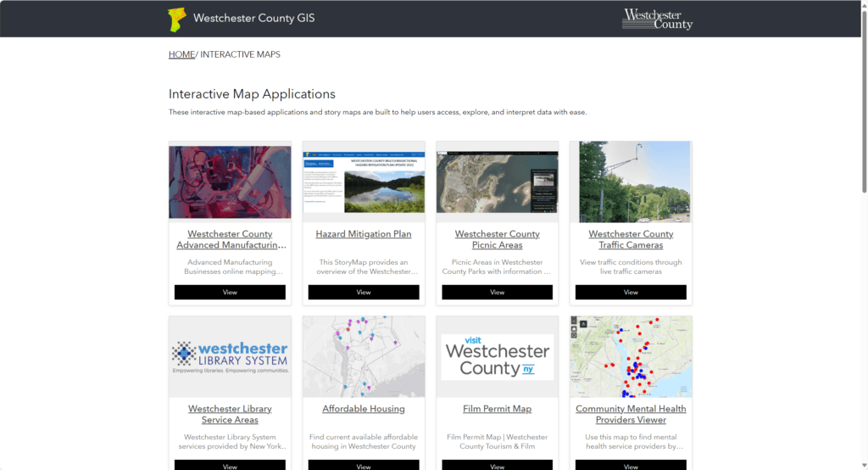This screenshot has width=868, height=470.
Task: Click the Westchester County logo in header
Action: pos(657,19)
